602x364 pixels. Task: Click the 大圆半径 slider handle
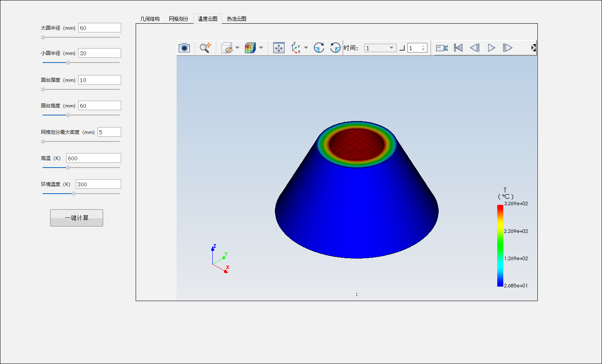[43, 37]
